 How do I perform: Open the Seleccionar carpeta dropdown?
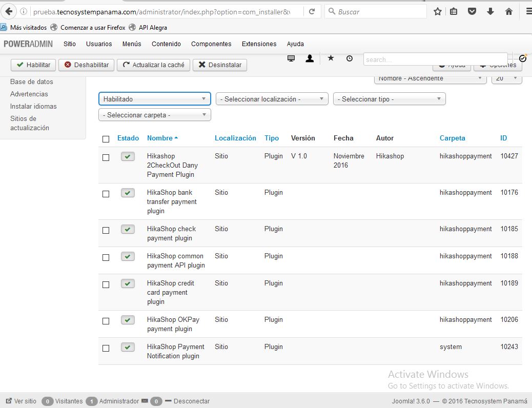154,115
